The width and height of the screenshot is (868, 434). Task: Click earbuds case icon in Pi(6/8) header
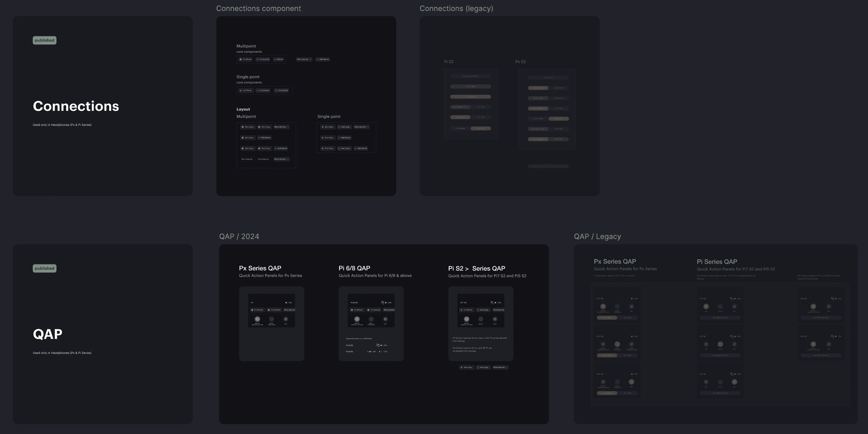coord(383,302)
